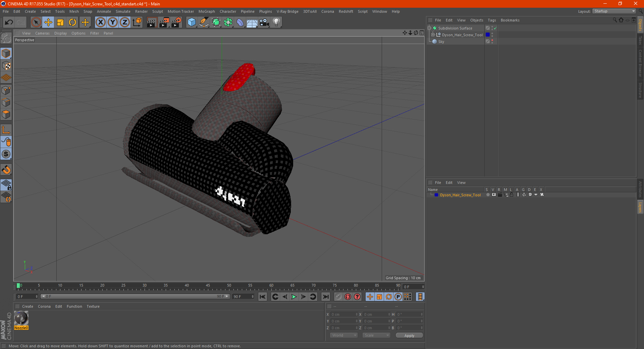Open the Scale mode dropdown
This screenshot has height=349, width=644.
coord(376,335)
